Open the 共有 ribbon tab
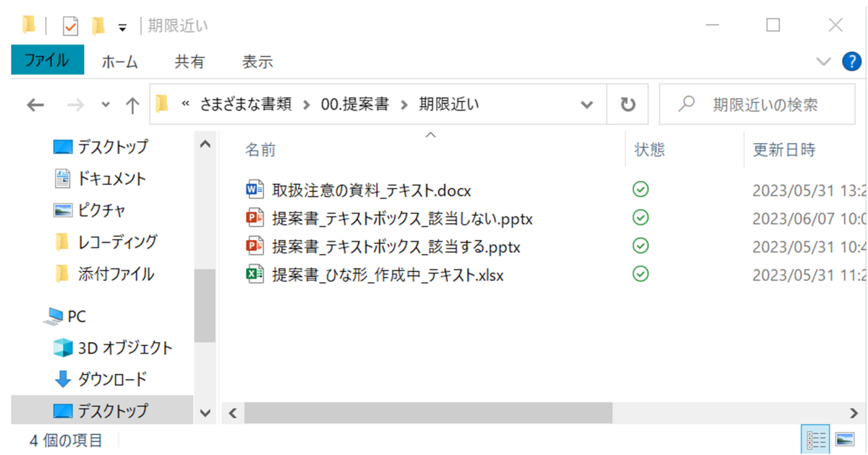Screen dimensions: 868x455 click(x=190, y=62)
